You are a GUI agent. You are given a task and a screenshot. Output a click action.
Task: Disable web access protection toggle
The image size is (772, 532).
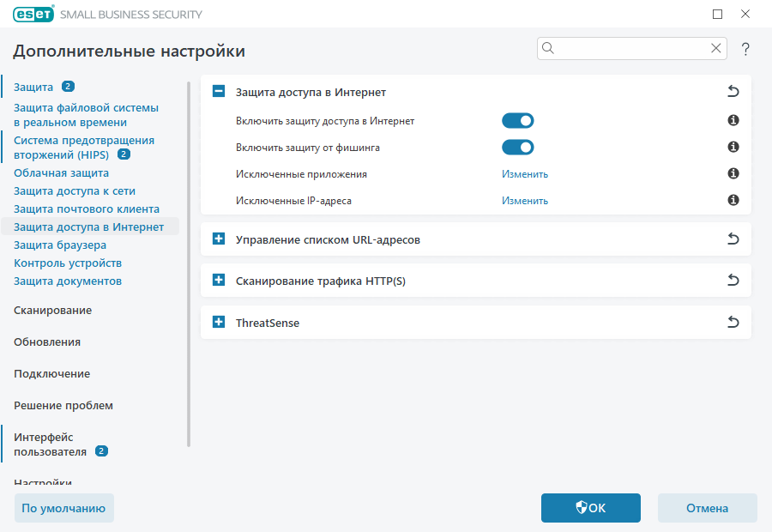coord(517,120)
